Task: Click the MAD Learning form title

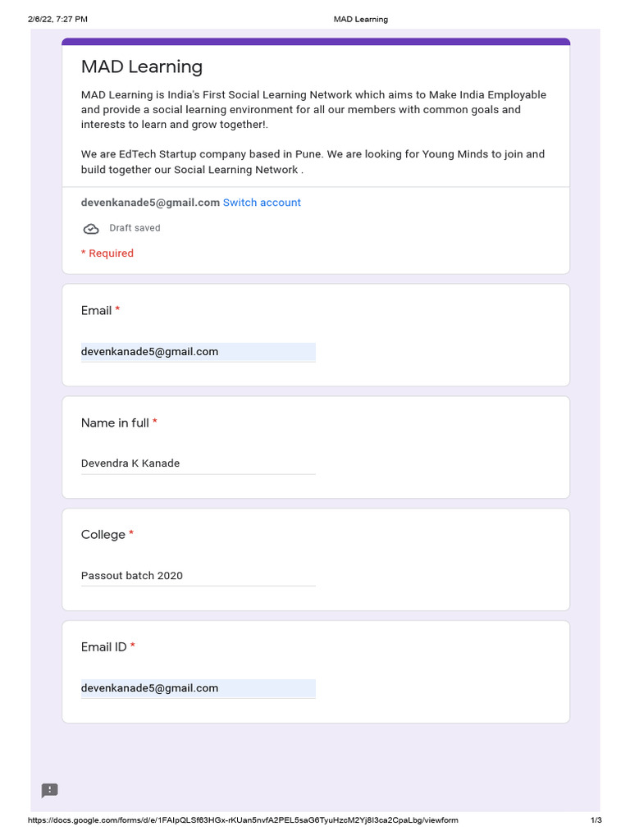Action: coord(142,67)
